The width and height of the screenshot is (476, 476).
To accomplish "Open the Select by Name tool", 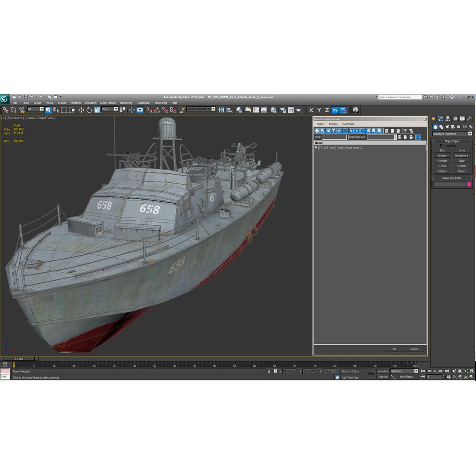I will tap(56, 110).
